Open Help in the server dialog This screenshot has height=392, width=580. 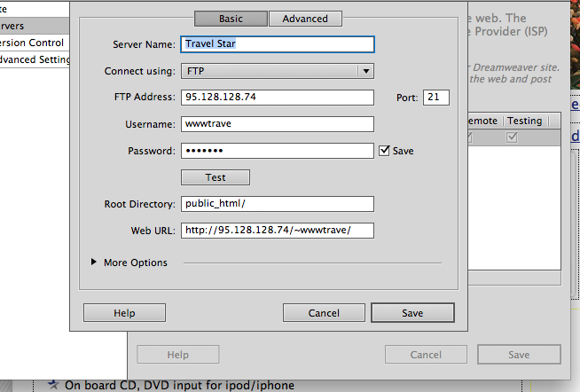(124, 313)
